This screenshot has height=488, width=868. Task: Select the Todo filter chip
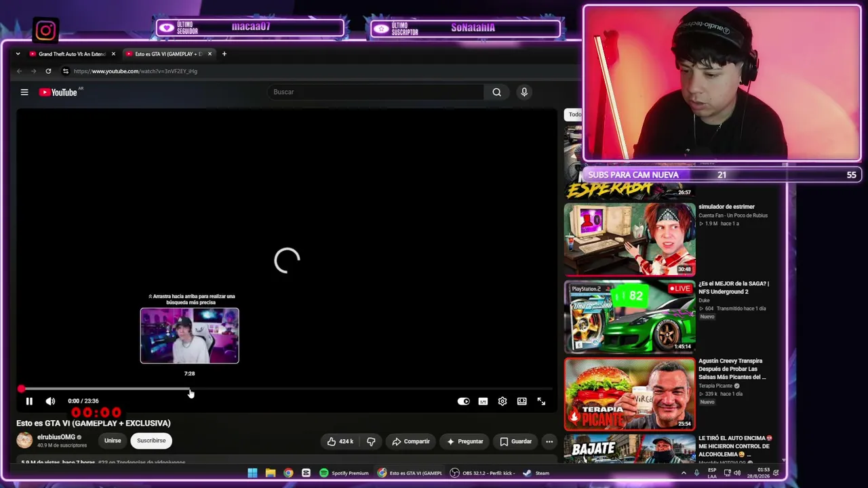574,115
